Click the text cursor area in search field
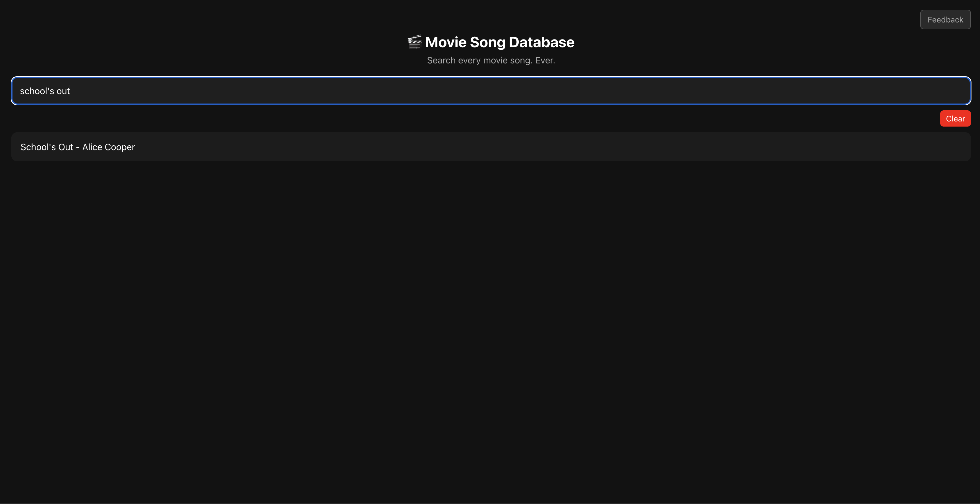The height and width of the screenshot is (504, 980). point(72,91)
